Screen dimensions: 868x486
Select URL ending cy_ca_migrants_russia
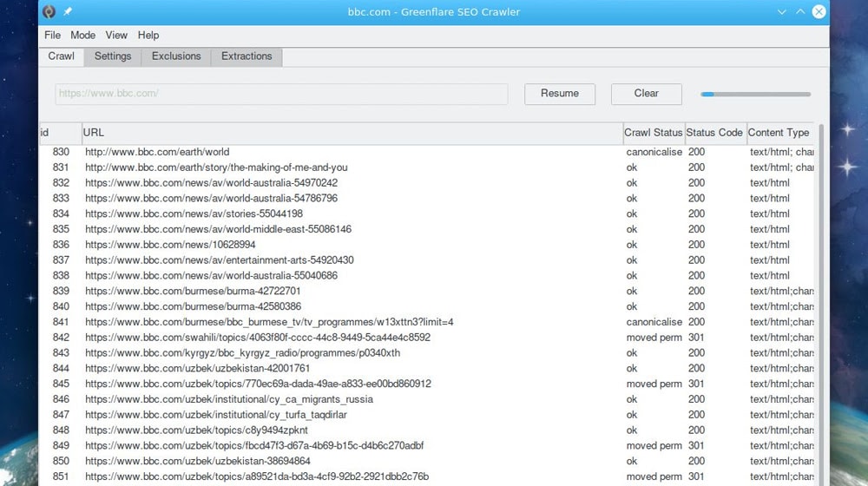click(229, 400)
